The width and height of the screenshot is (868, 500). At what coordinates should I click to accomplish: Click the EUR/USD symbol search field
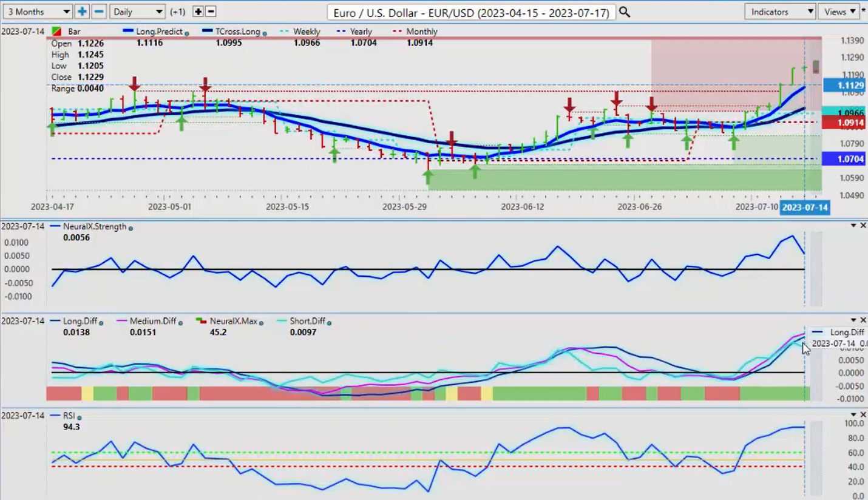pos(471,12)
